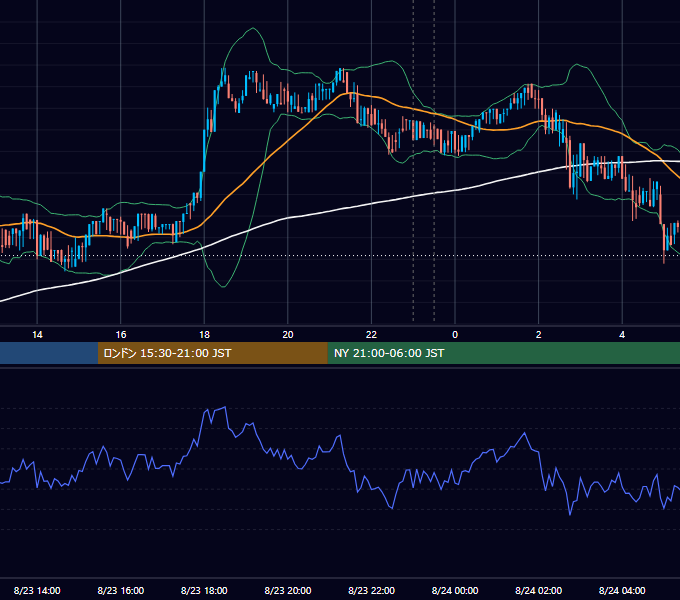Click the NY 21:00-06:00 JST session bar
Viewport: 680px width, 600px height.
point(503,353)
